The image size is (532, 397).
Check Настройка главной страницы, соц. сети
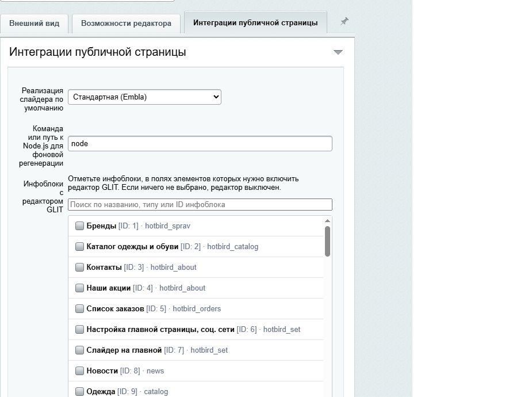79,330
